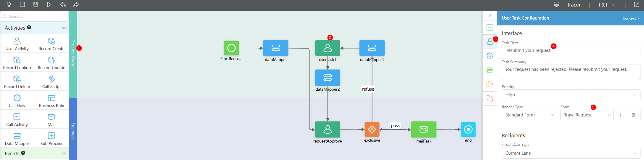Select the Record Lookup activity
This screenshot has width=644, height=160.
pyautogui.click(x=17, y=63)
